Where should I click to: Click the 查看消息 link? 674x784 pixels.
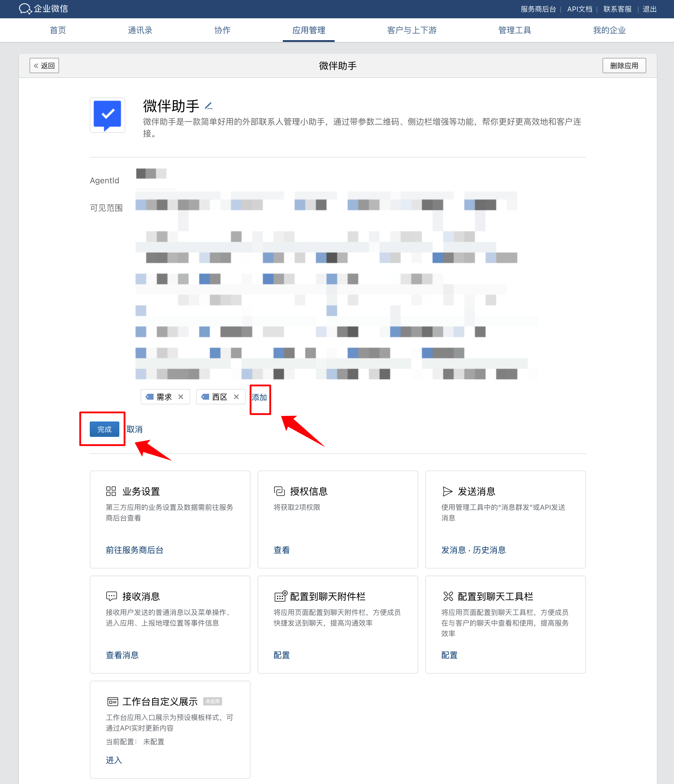click(122, 655)
